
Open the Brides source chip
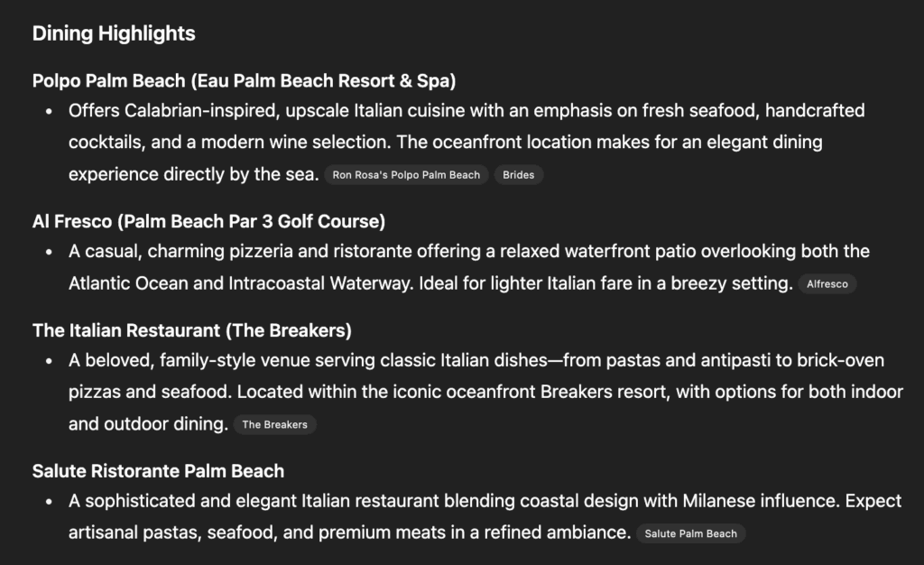(x=519, y=175)
